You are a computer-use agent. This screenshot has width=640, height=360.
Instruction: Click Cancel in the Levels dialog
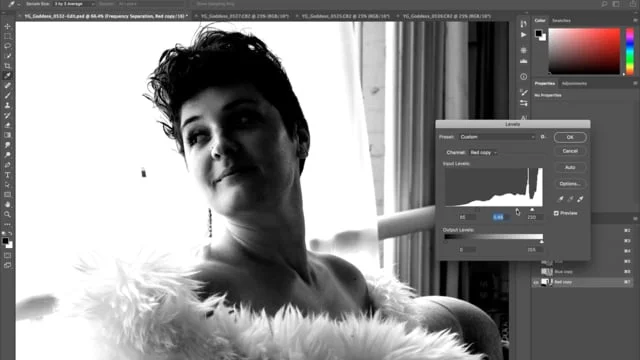click(570, 151)
